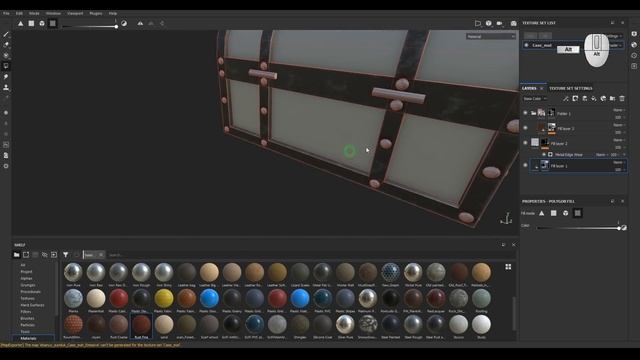Select the Materials shelf category
This screenshot has height=360, width=640.
pyautogui.click(x=29, y=338)
